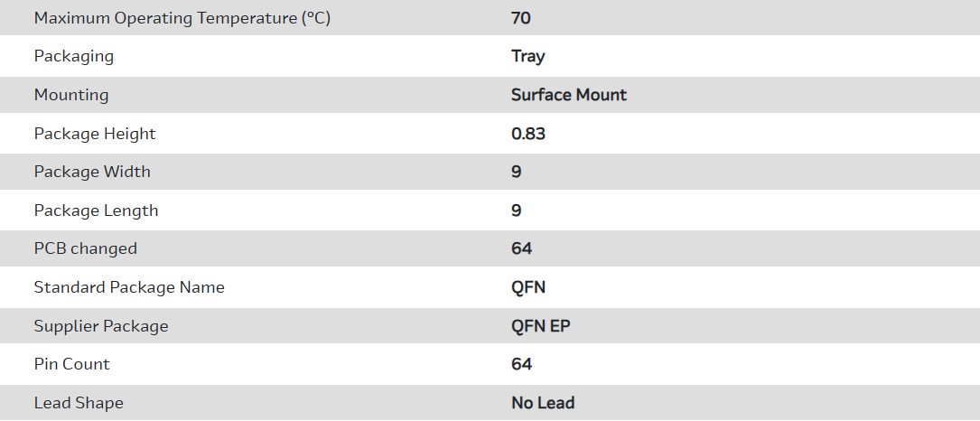
Task: Select the QFN EP supplier package value
Action: point(541,326)
